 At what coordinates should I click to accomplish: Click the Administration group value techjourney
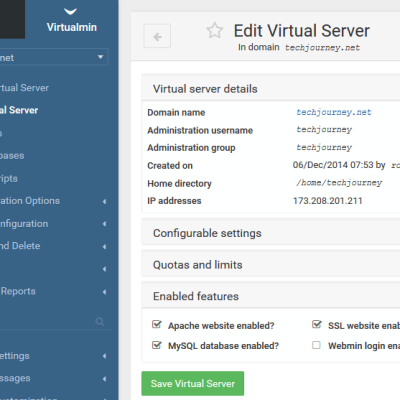point(324,148)
